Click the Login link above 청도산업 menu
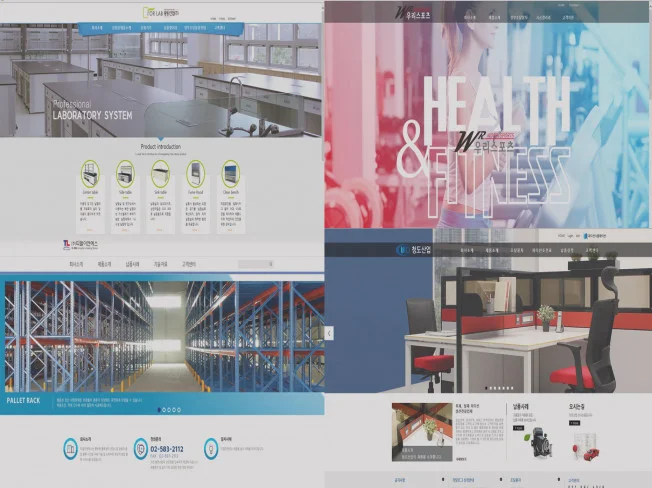 click(x=570, y=236)
